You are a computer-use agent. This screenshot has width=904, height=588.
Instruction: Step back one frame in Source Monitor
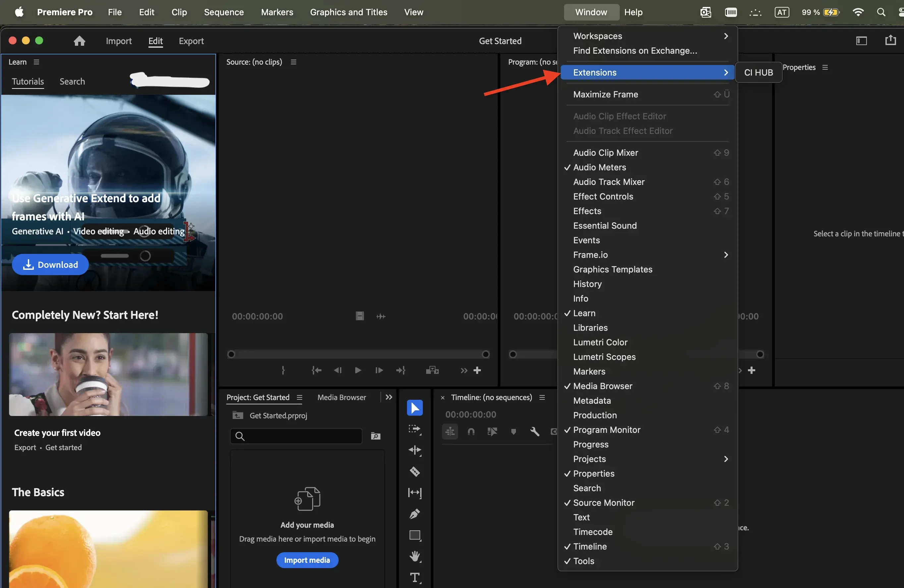[337, 370]
